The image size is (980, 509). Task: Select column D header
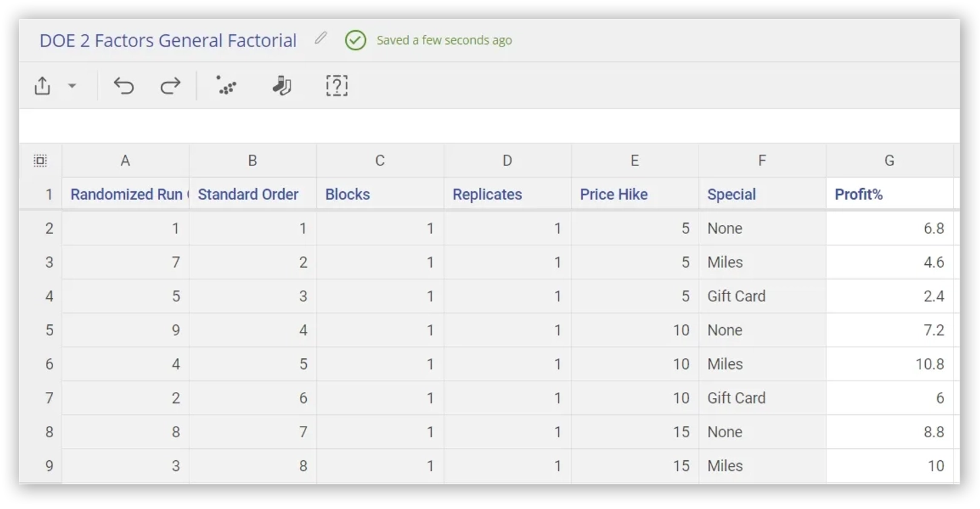point(507,161)
